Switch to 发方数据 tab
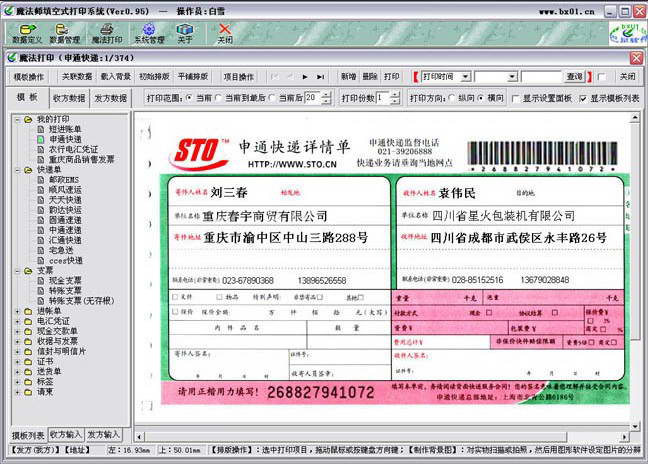The width and height of the screenshot is (648, 464). point(110,98)
